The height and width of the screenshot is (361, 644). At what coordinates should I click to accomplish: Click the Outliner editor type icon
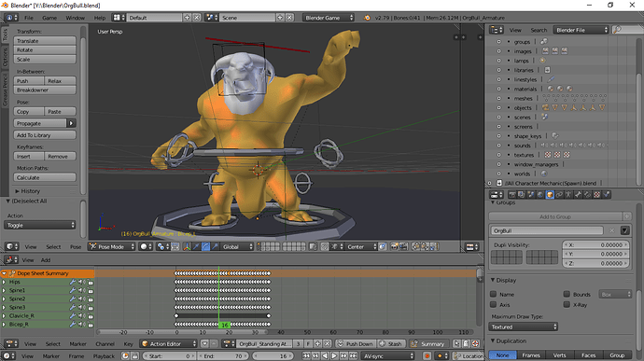[x=497, y=30]
